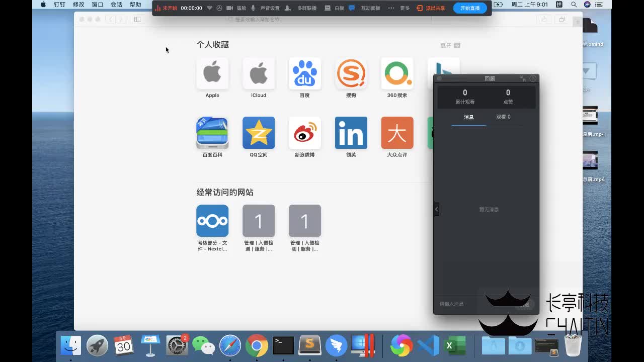The height and width of the screenshot is (362, 644).
Task: Open the 帮助 menu in the menu bar
Action: 135,4
